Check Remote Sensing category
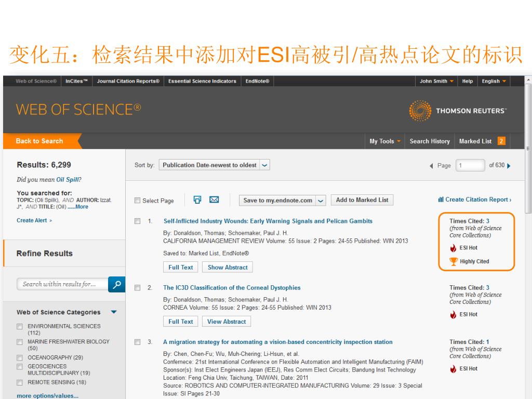Viewport: 532px width, 399px height. pos(20,382)
